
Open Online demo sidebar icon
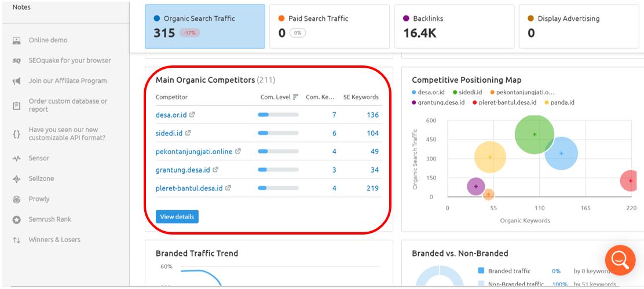point(16,40)
